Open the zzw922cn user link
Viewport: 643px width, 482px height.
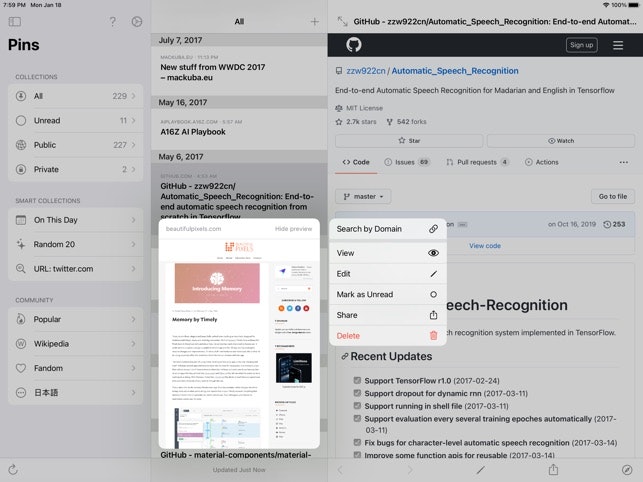point(366,71)
